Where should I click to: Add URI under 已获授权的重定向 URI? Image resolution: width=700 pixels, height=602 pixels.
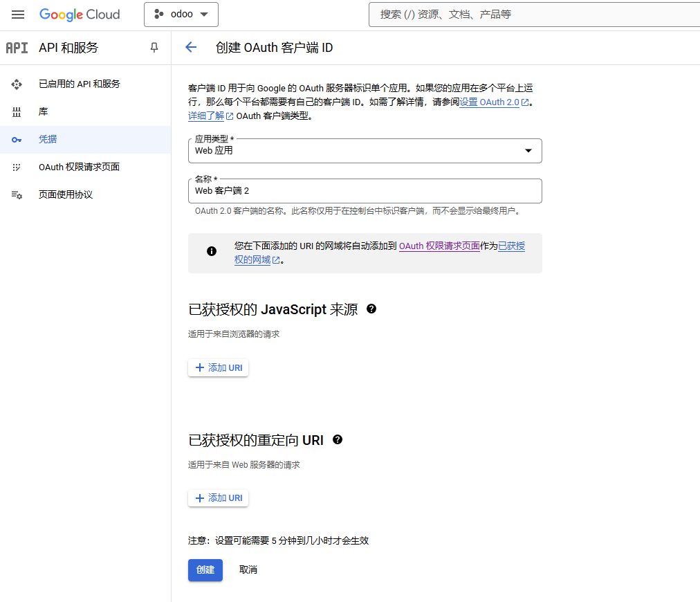click(x=219, y=498)
